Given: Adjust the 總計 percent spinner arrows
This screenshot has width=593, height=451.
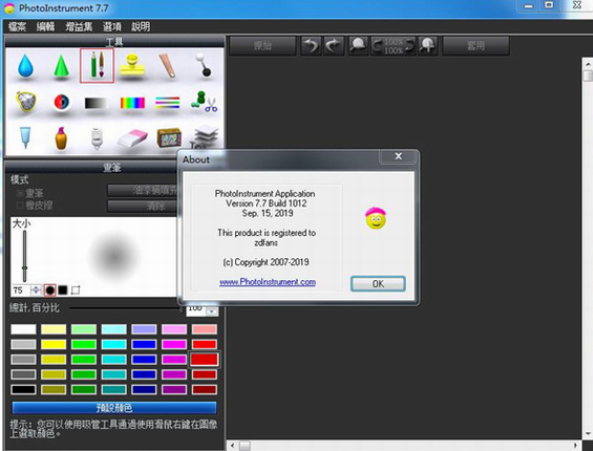Looking at the screenshot, I should [212, 310].
